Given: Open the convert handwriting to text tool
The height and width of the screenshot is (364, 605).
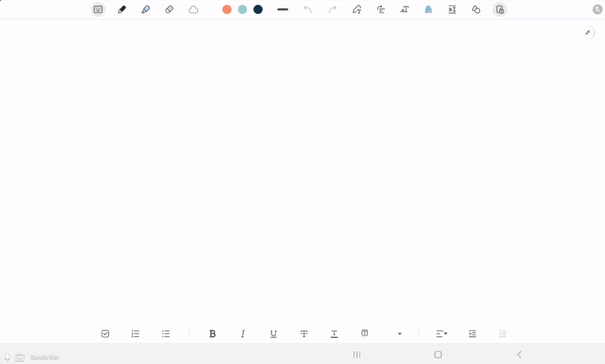Looking at the screenshot, I should 357,10.
